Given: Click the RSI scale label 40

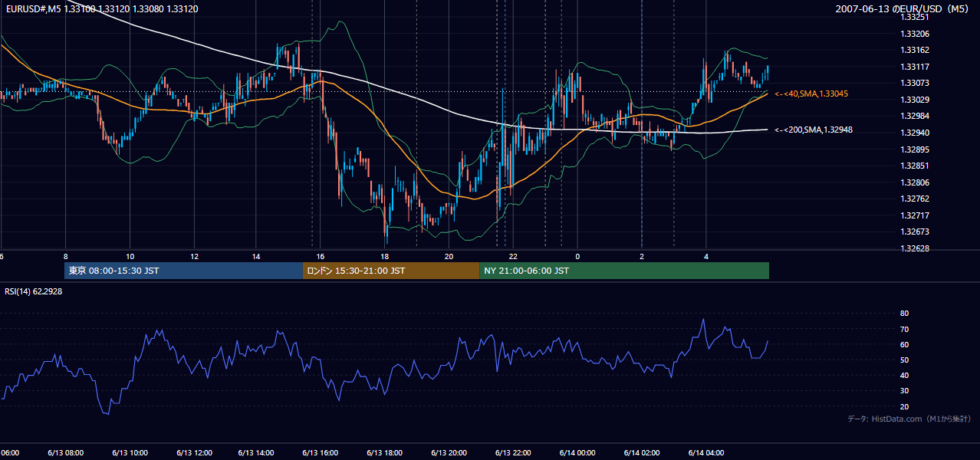Looking at the screenshot, I should tap(904, 375).
